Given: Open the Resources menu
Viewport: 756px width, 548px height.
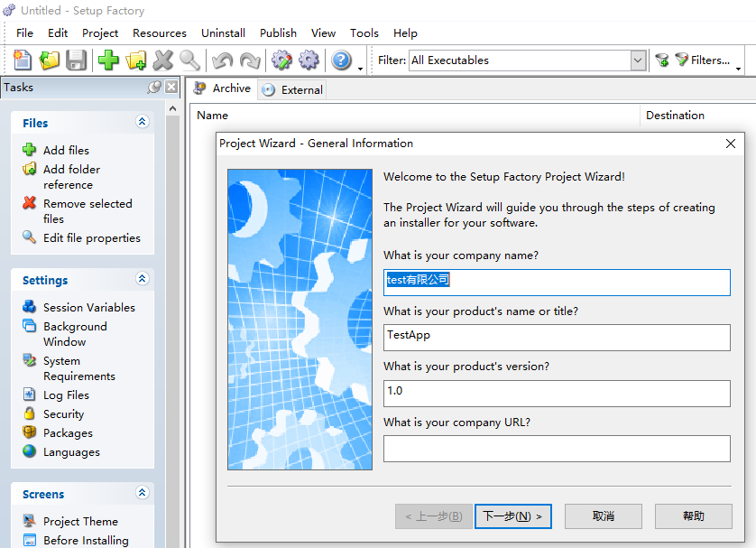Looking at the screenshot, I should point(160,33).
